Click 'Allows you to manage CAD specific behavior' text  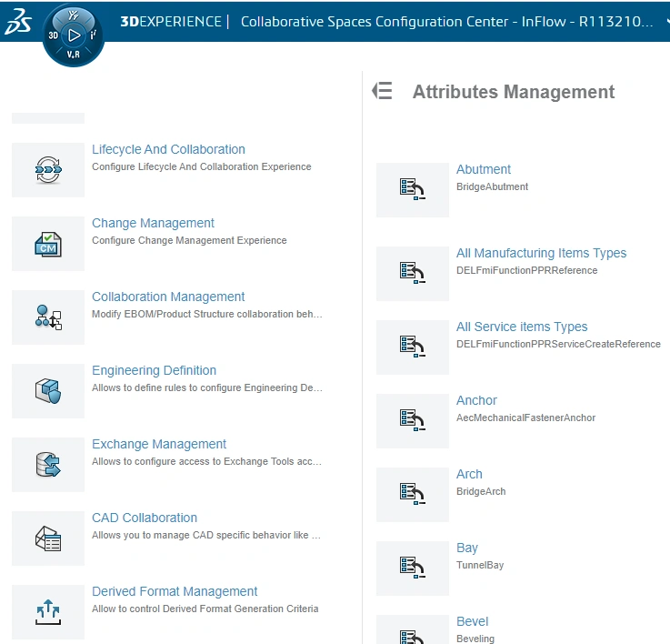click(206, 535)
